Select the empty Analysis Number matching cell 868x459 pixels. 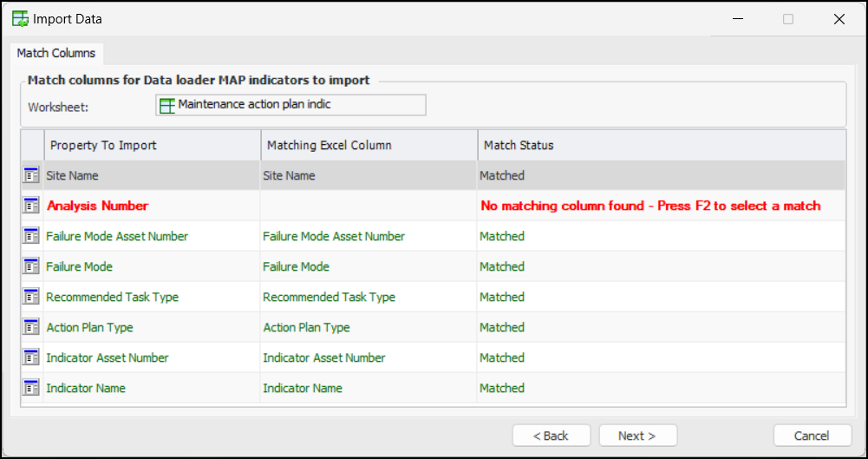coord(369,206)
